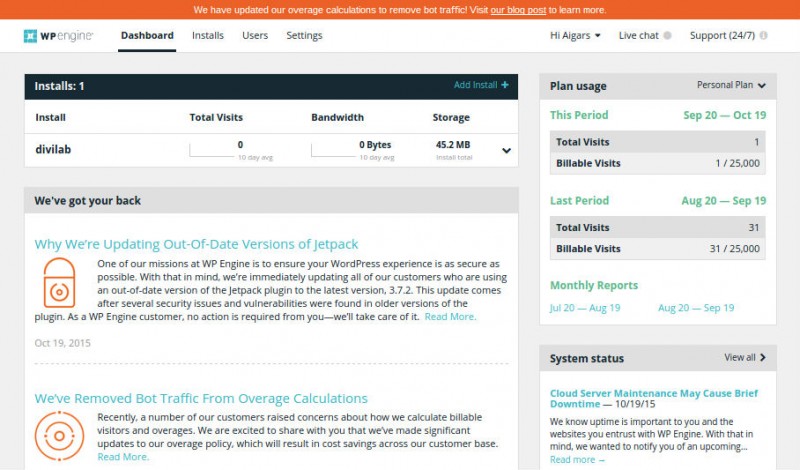
Task: Click the padlock icon beside the Jetpack article
Action: click(59, 283)
